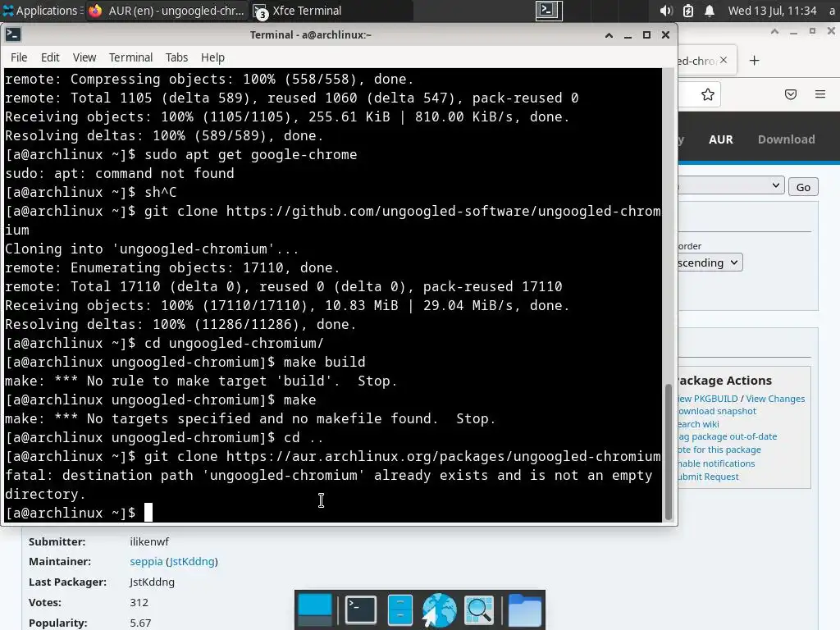Click the 'fatal: destination path' error line

(x=328, y=475)
